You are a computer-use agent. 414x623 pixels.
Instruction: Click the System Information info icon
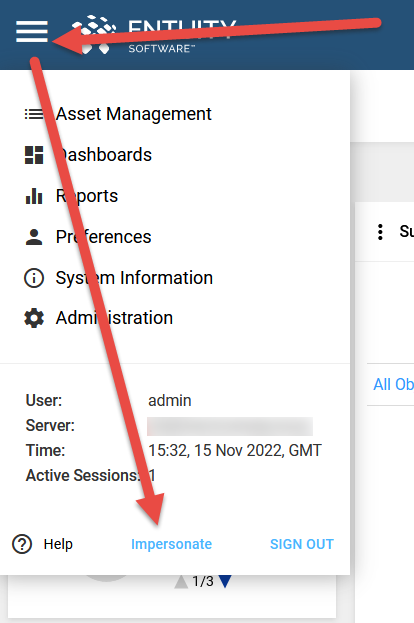[34, 278]
